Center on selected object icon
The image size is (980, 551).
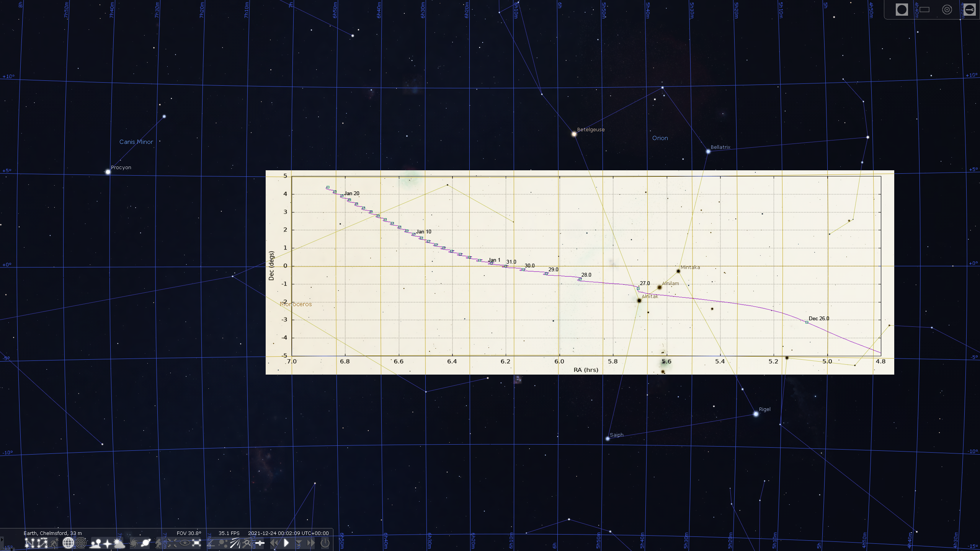[x=172, y=543]
